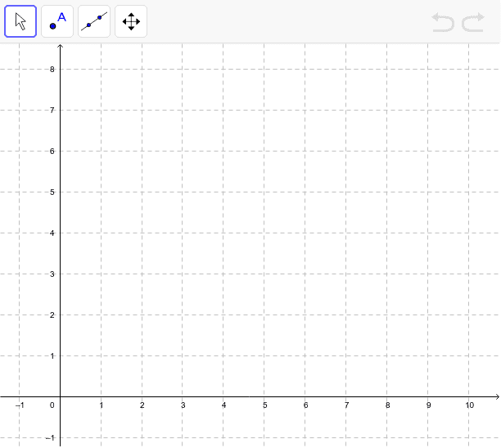The width and height of the screenshot is (501, 448).
Task: Click the origin label 0
Action: (52, 405)
